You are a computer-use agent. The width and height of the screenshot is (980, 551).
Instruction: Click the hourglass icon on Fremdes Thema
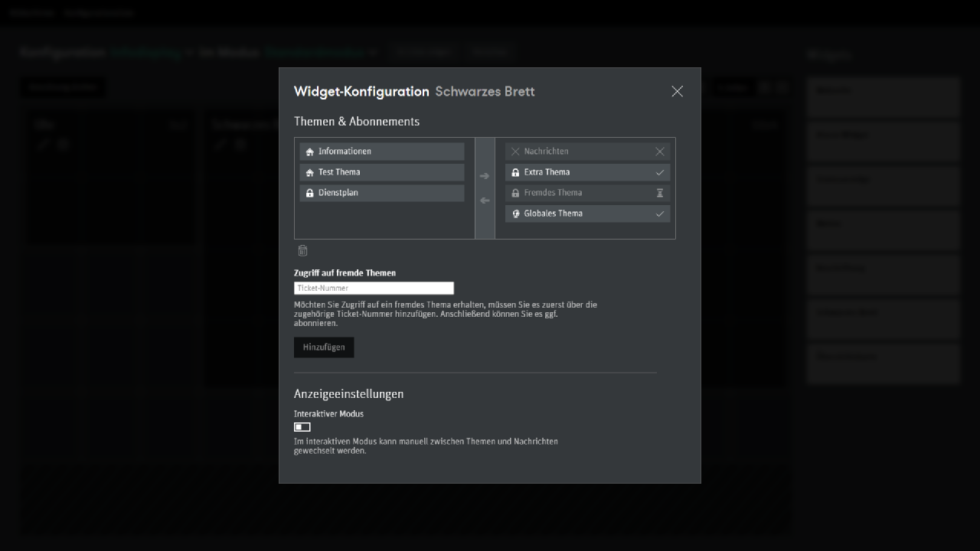(660, 193)
